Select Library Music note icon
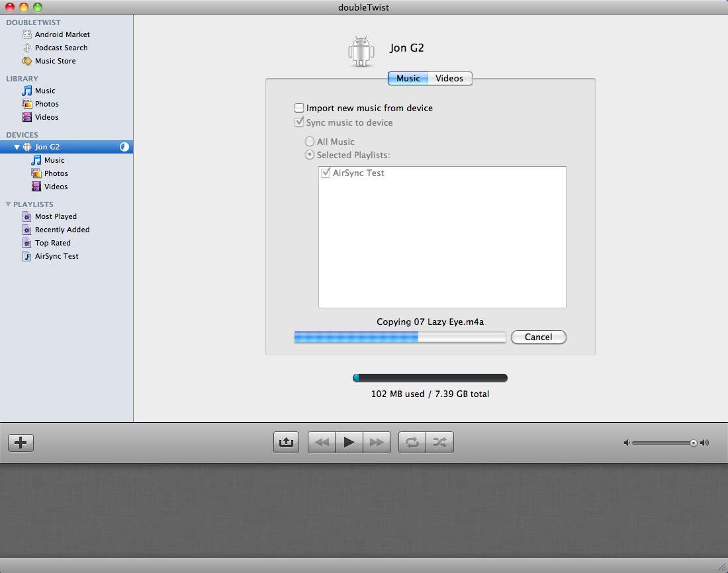The height and width of the screenshot is (573, 728). point(27,91)
